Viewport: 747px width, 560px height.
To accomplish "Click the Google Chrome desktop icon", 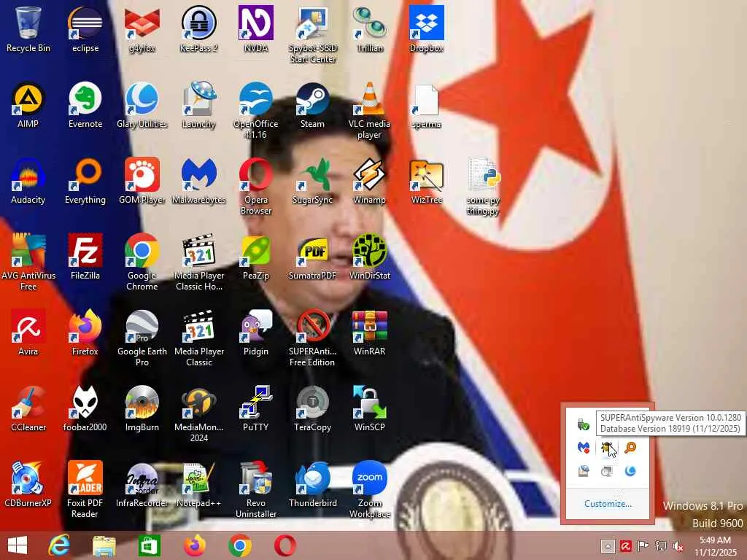I will [x=142, y=262].
